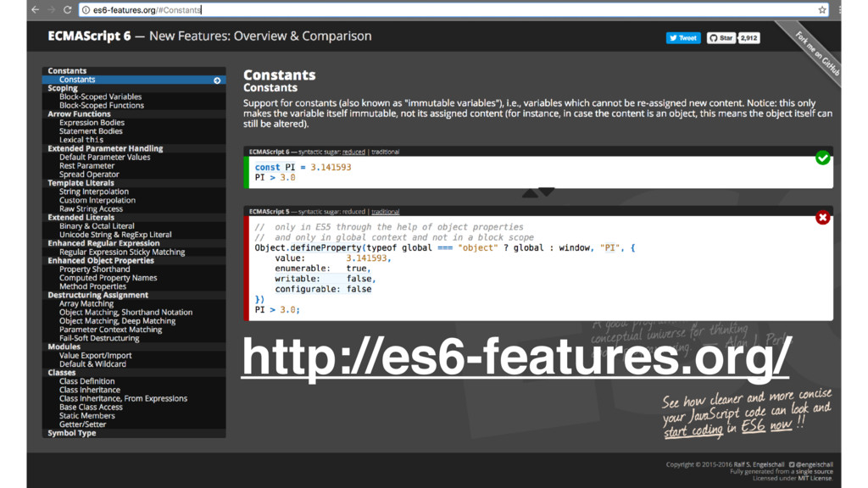The width and height of the screenshot is (868, 488).
Task: Open Computed Property Names
Action: pos(108,278)
